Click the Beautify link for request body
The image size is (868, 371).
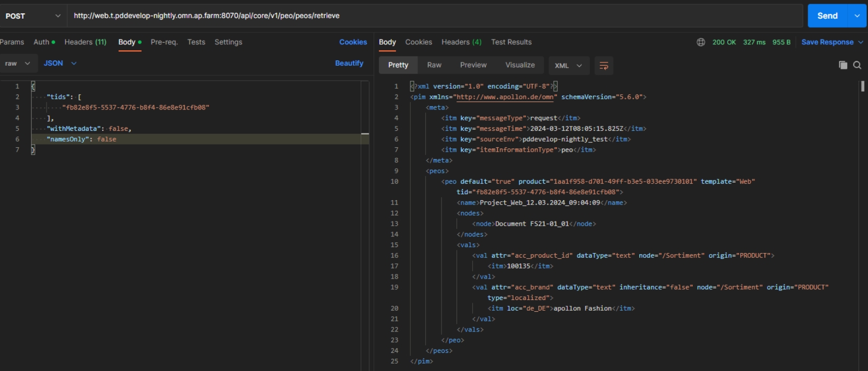click(x=349, y=63)
